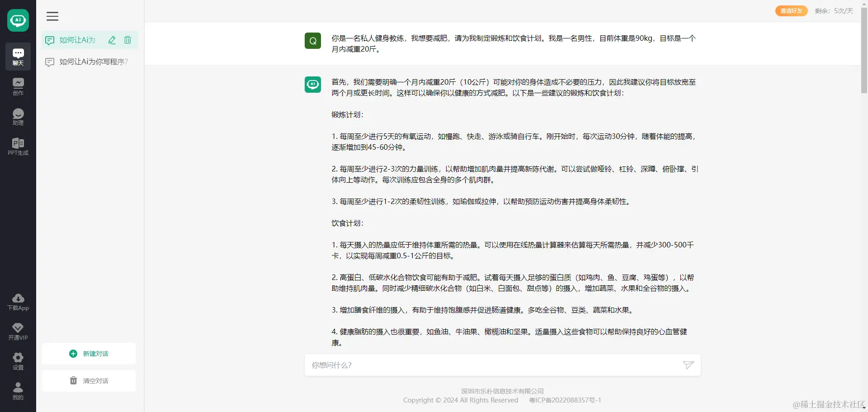Click the user Q avatar
Screen dimensions: 868x412
313,41
